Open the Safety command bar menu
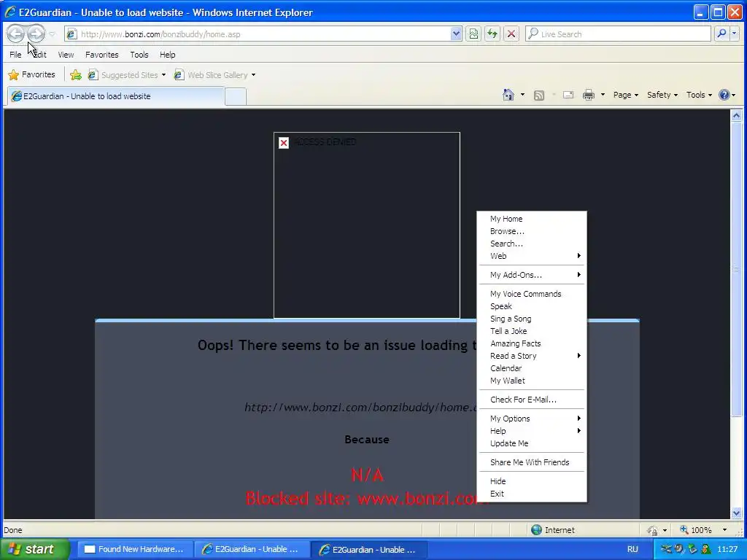Screen dimensions: 747x560 [x=662, y=95]
